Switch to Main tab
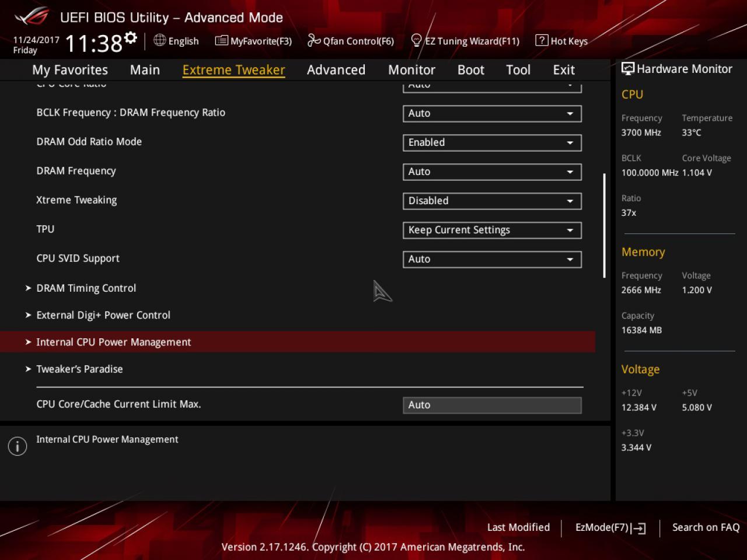The height and width of the screenshot is (560, 747). tap(145, 70)
